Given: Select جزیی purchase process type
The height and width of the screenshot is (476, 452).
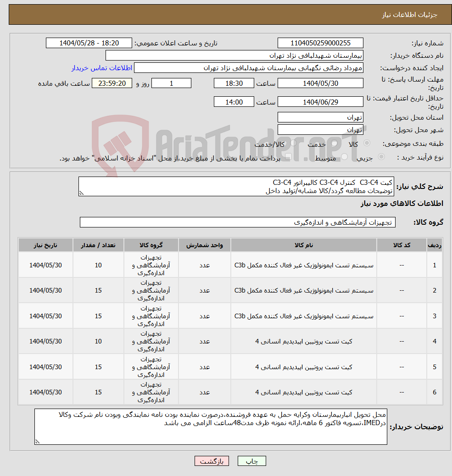Looking at the screenshot, I should click(380, 156).
